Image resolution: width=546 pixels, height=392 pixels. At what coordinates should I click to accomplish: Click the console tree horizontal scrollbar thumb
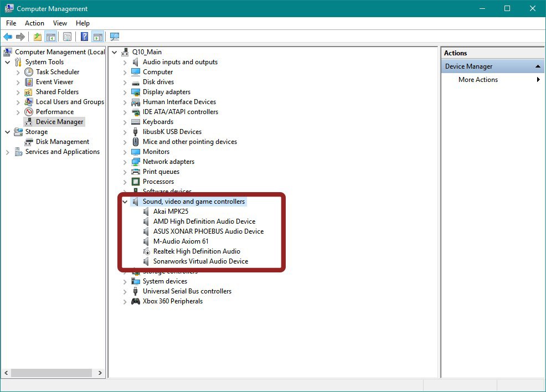point(51,373)
